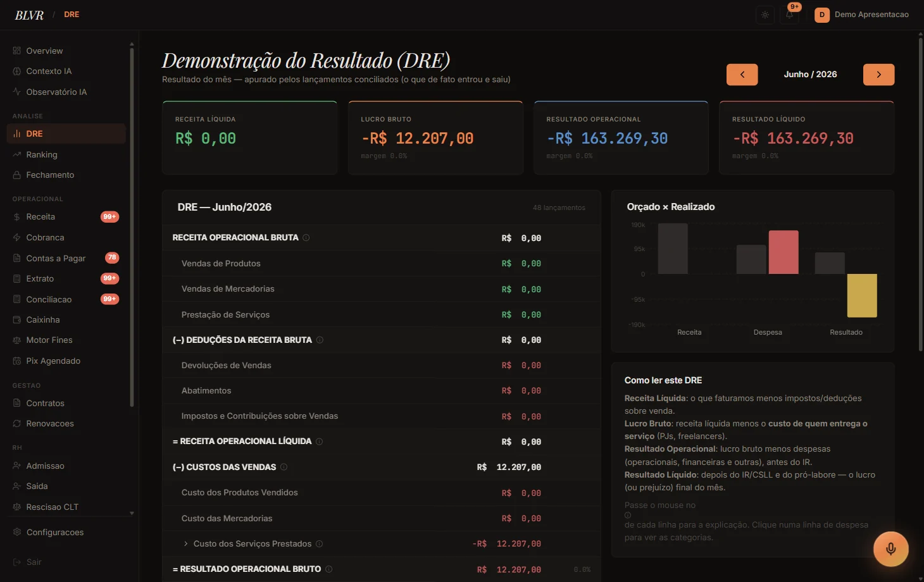Click the BLVR logo
This screenshot has width=924, height=582.
coord(29,15)
